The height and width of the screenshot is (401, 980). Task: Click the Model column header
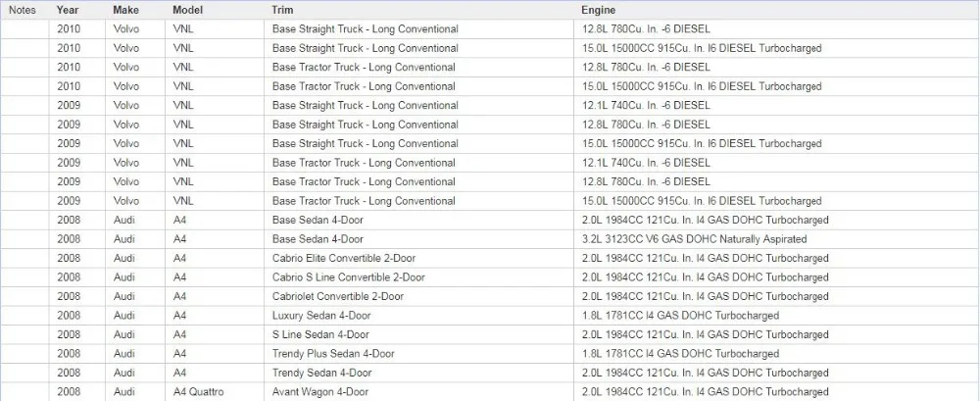(x=187, y=10)
